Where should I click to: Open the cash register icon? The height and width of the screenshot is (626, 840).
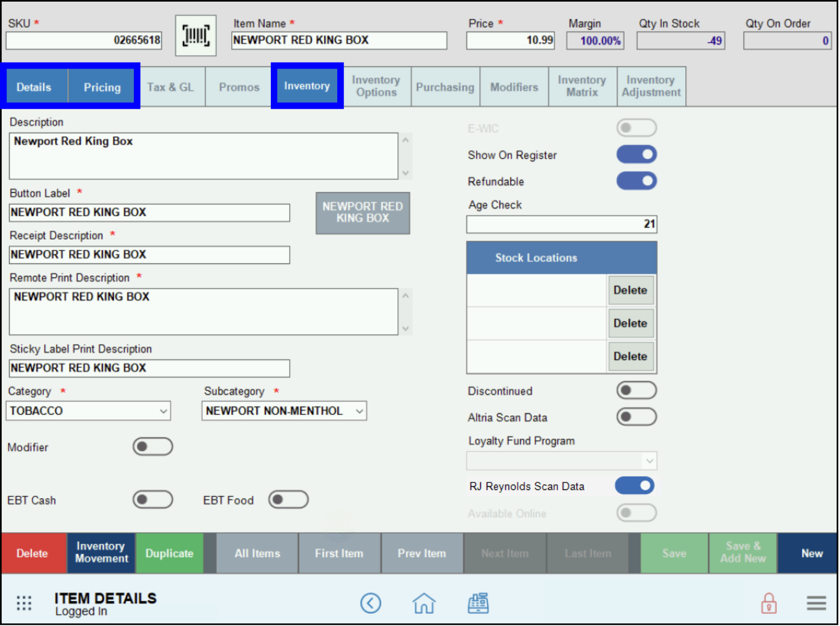point(478,603)
